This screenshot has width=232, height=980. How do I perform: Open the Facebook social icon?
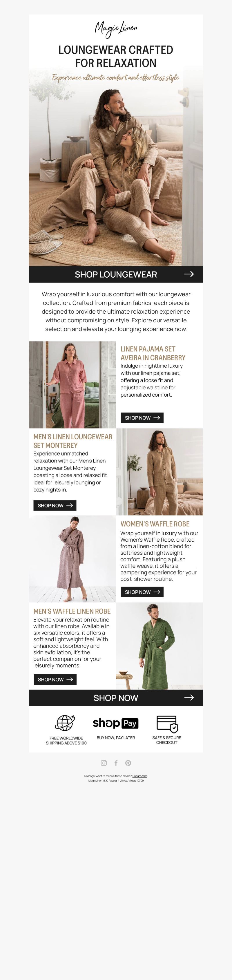pyautogui.click(x=116, y=763)
